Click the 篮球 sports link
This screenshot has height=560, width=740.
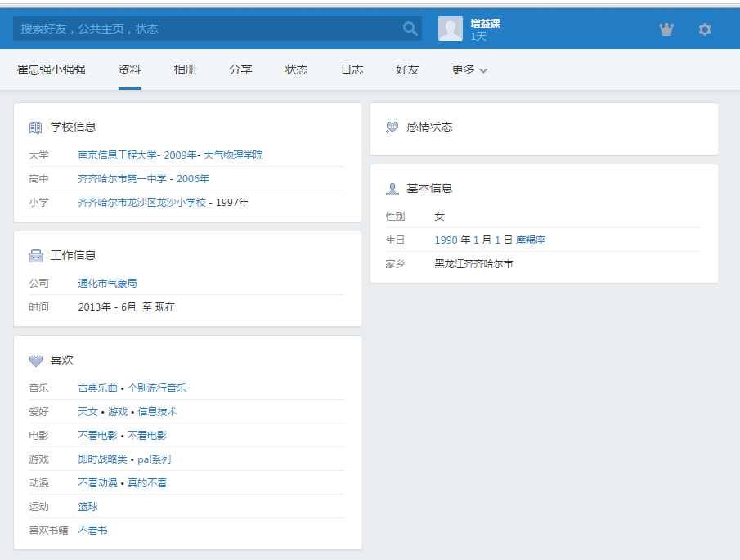88,507
